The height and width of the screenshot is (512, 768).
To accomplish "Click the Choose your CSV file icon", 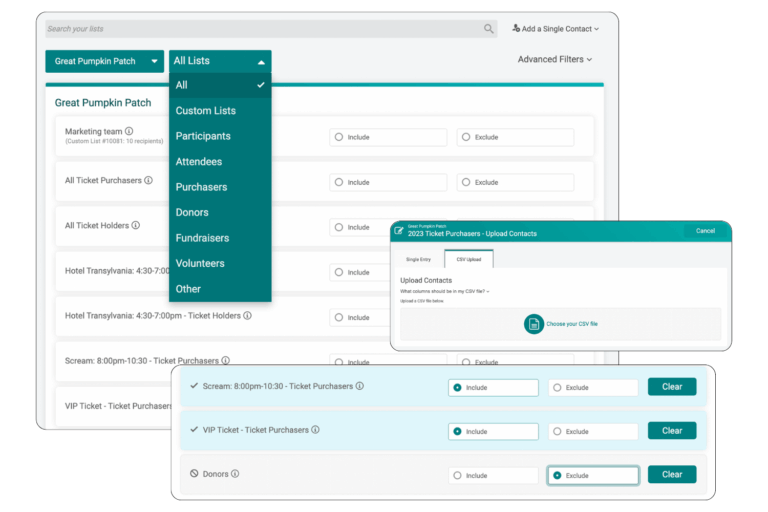I will point(534,324).
